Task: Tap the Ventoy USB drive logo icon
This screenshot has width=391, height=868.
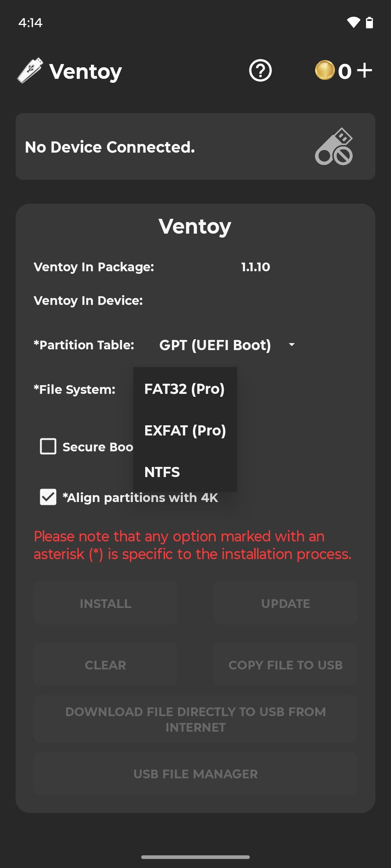Action: point(30,71)
